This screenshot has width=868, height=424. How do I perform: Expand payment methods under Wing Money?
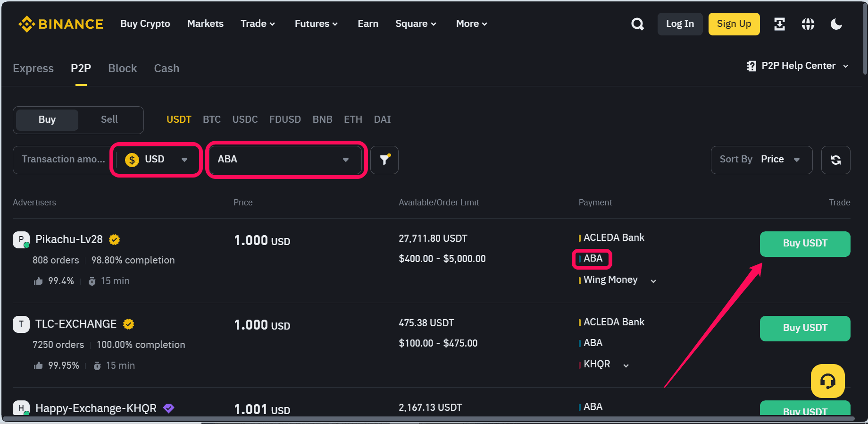(653, 281)
